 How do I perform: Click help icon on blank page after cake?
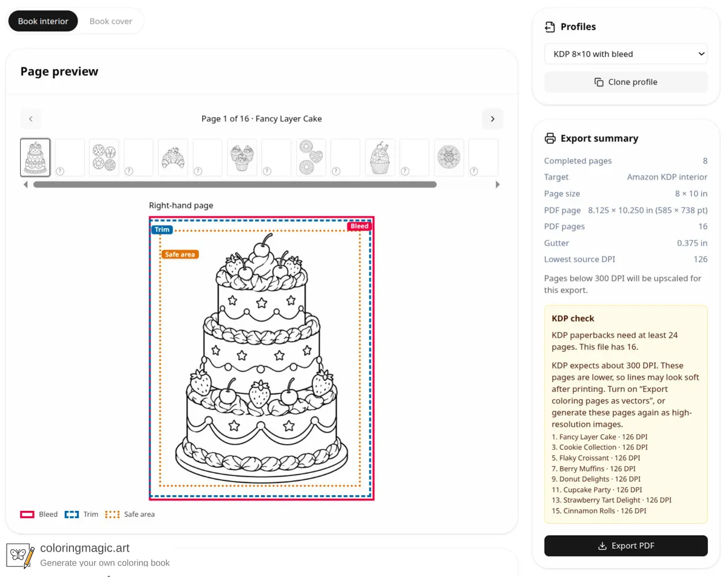coord(60,171)
